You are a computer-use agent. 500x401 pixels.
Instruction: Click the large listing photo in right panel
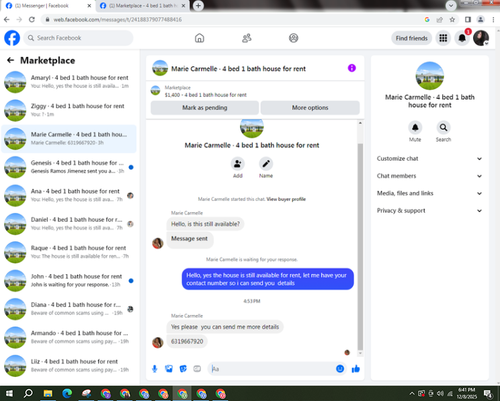pos(430,76)
